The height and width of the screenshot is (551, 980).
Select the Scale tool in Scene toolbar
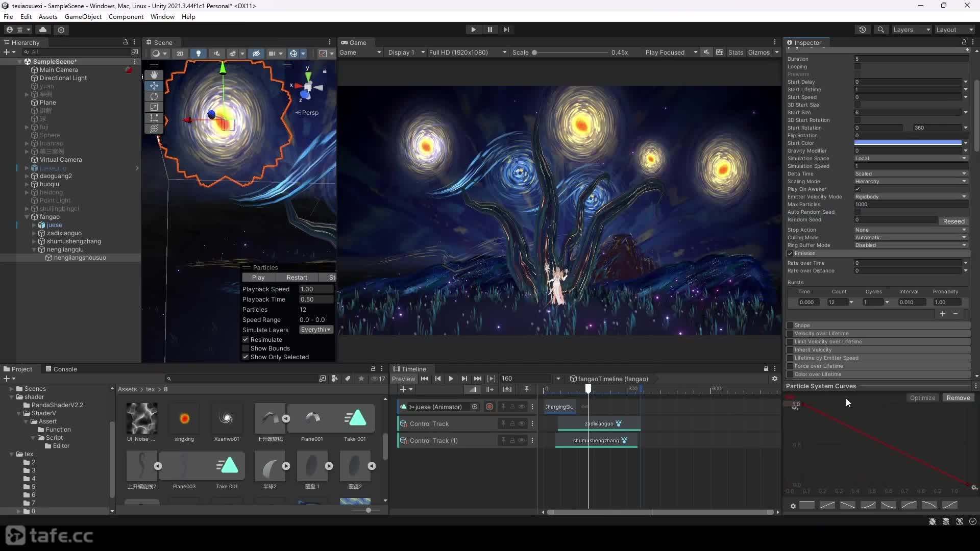point(154,107)
